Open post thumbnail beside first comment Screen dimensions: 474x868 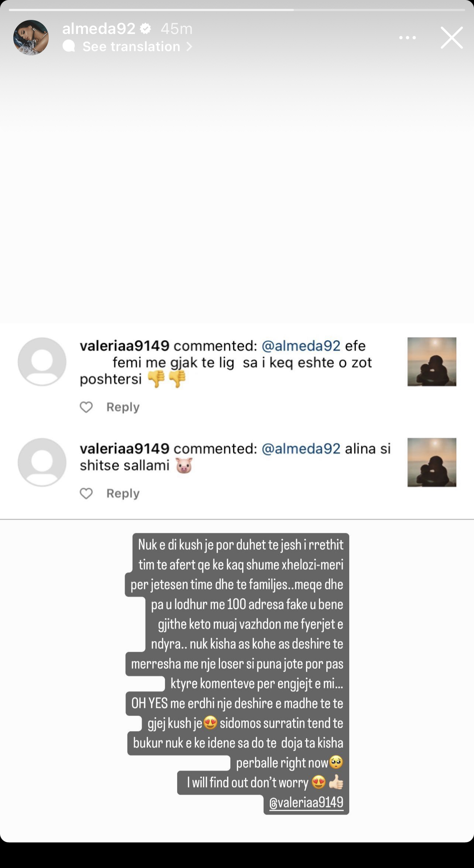coord(432,362)
